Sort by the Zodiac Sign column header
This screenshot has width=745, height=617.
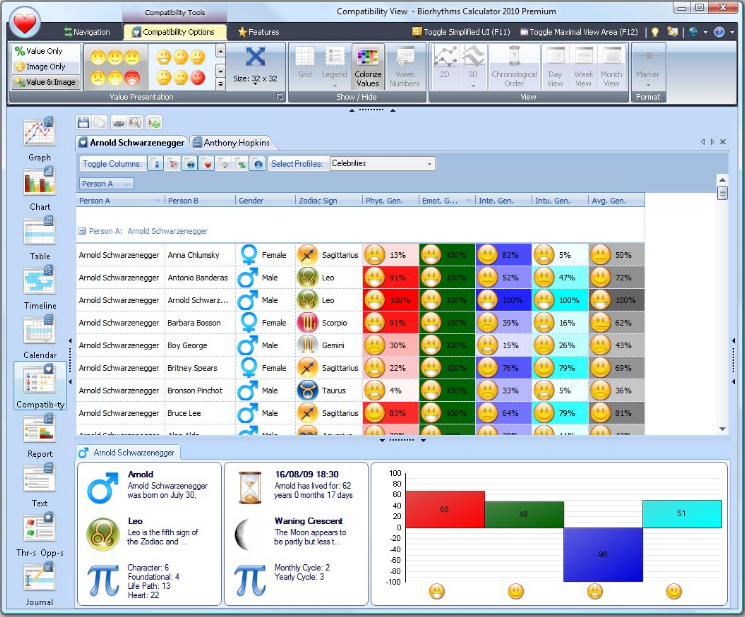(328, 200)
